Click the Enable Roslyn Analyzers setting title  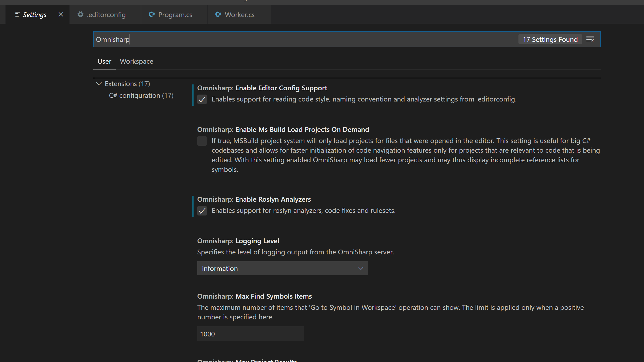pos(254,199)
